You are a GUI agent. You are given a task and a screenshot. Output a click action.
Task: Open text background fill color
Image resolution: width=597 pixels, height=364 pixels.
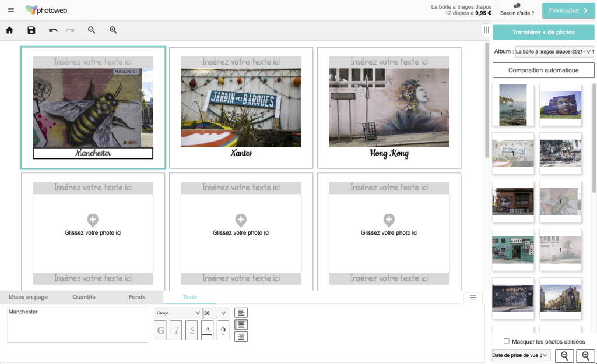pyautogui.click(x=223, y=330)
